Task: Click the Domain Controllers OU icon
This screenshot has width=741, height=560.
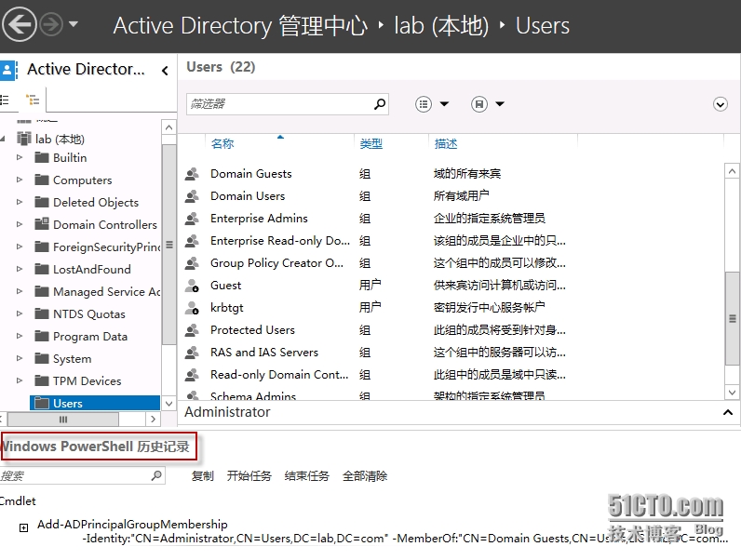Action: click(42, 224)
